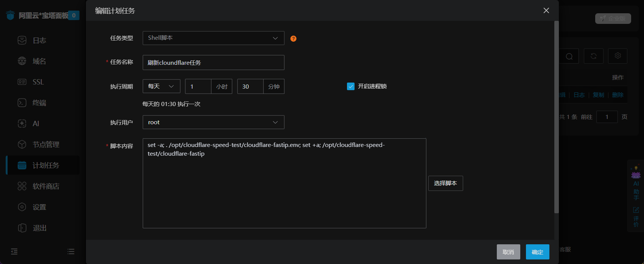Click the 删除 link in background table row
Screen dimensions: 644x264
click(618, 95)
